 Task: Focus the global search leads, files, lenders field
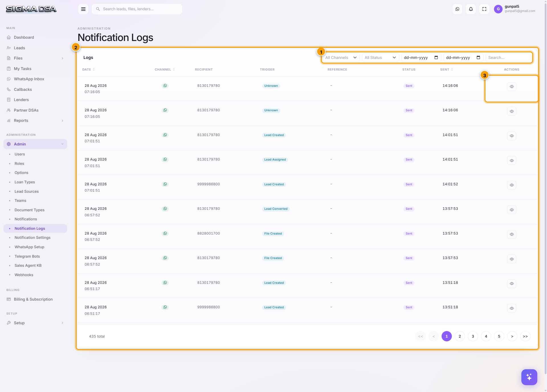point(137,9)
